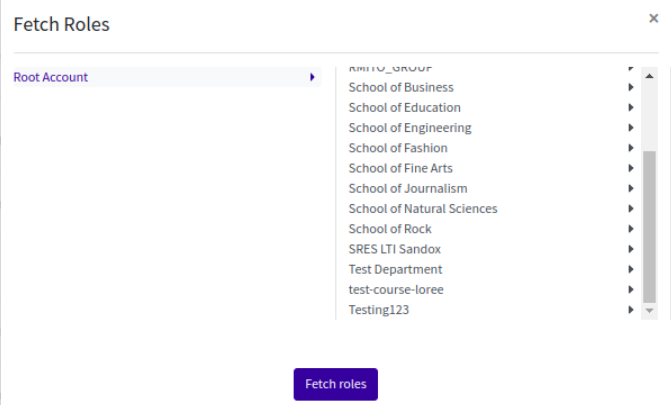Expand the School of Business arrow
The height and width of the screenshot is (405, 671).
[x=631, y=87]
